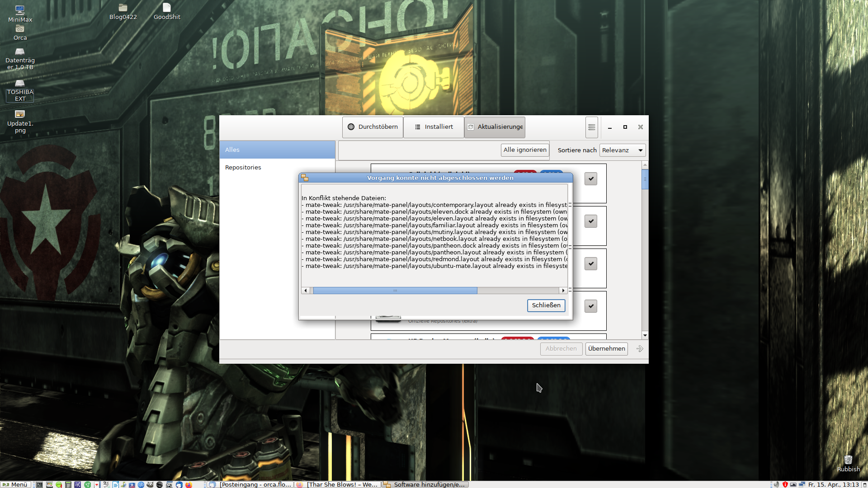Switch to the Installiert tab
Image resolution: width=868 pixels, height=488 pixels.
pyautogui.click(x=434, y=127)
